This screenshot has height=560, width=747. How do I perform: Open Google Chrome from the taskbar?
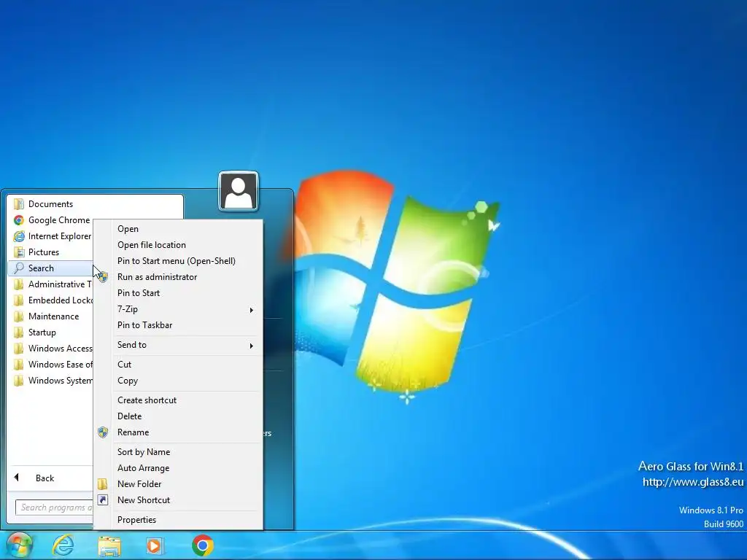point(203,545)
